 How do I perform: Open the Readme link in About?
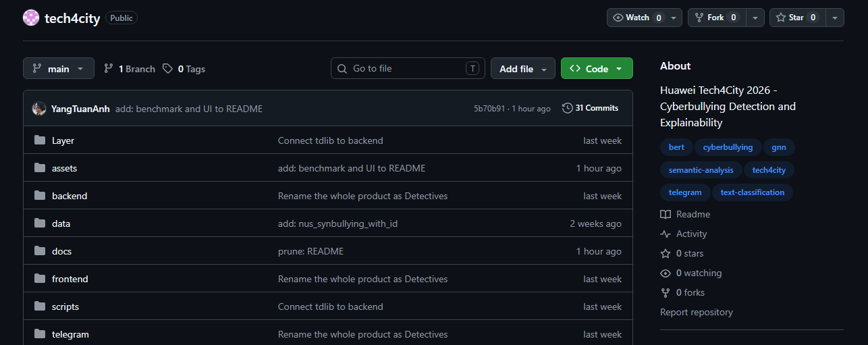tap(685, 214)
